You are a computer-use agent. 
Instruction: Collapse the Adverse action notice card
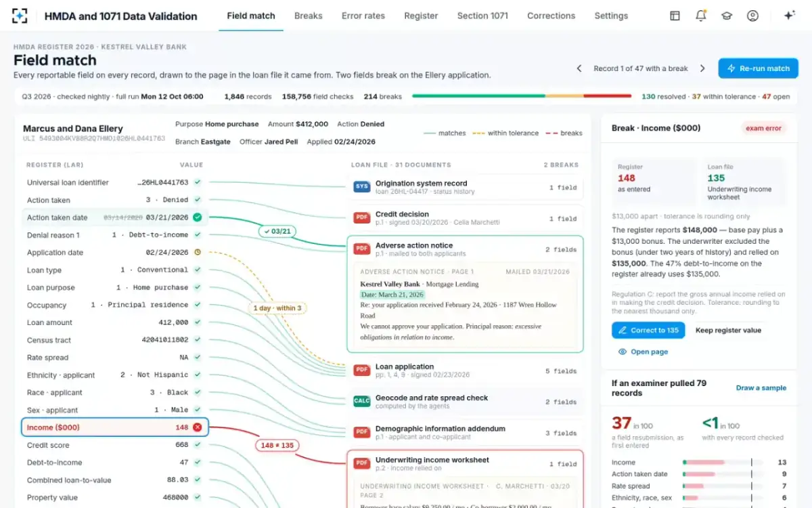point(465,249)
